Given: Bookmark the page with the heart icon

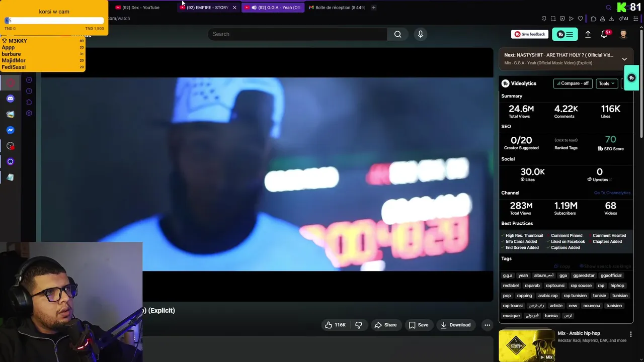Looking at the screenshot, I should pos(580,19).
